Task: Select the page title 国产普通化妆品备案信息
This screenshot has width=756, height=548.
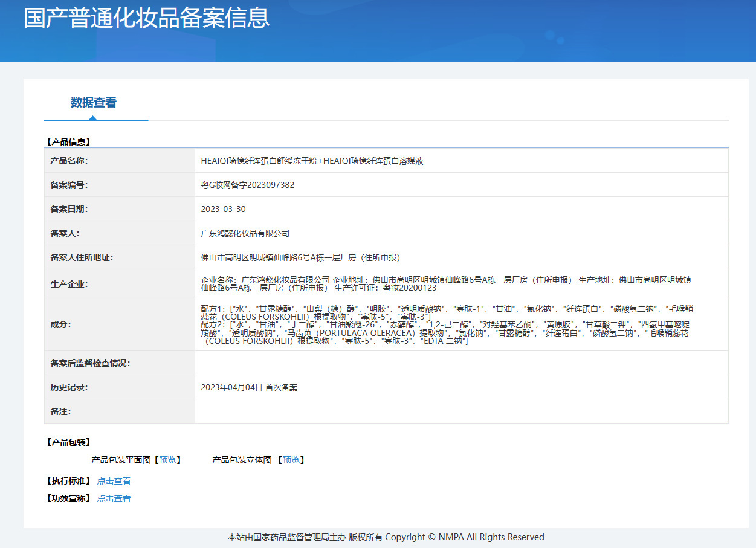Action: coord(146,18)
